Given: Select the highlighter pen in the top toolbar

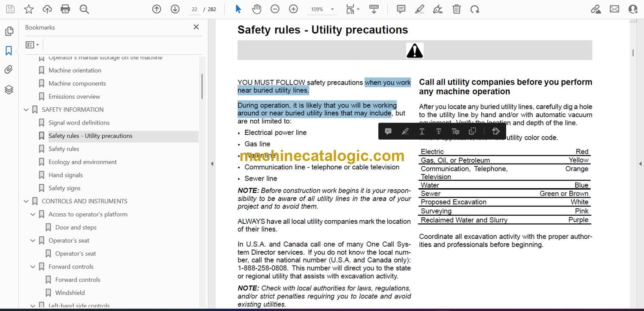Looking at the screenshot, I should tap(420, 9).
